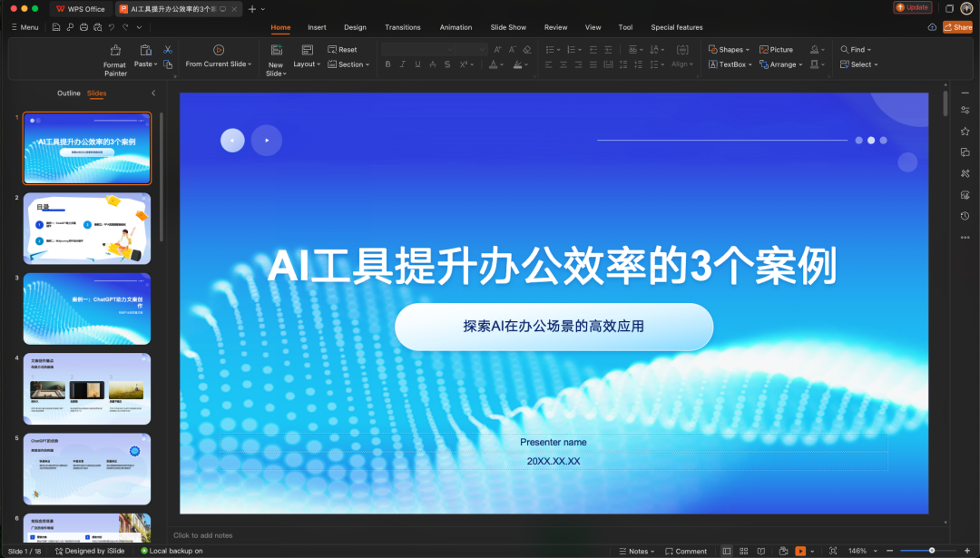Switch to the Outline panel tab
This screenshot has width=980, height=558.
tap(69, 93)
